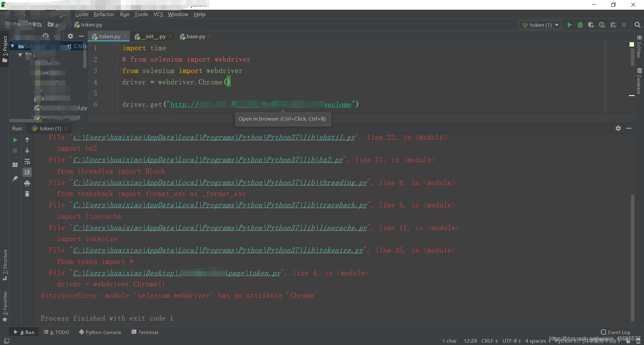Open the Code menu
The image size is (644, 345).
pos(82,14)
